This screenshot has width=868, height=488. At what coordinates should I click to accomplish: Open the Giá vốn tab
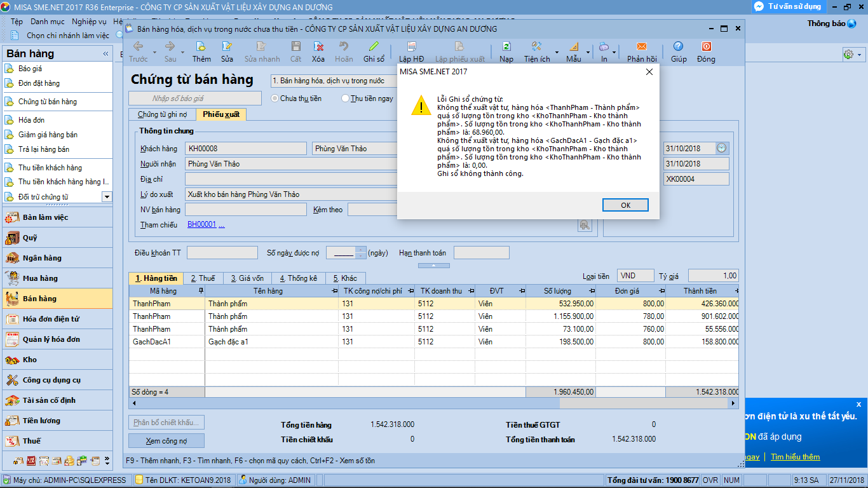click(x=247, y=278)
